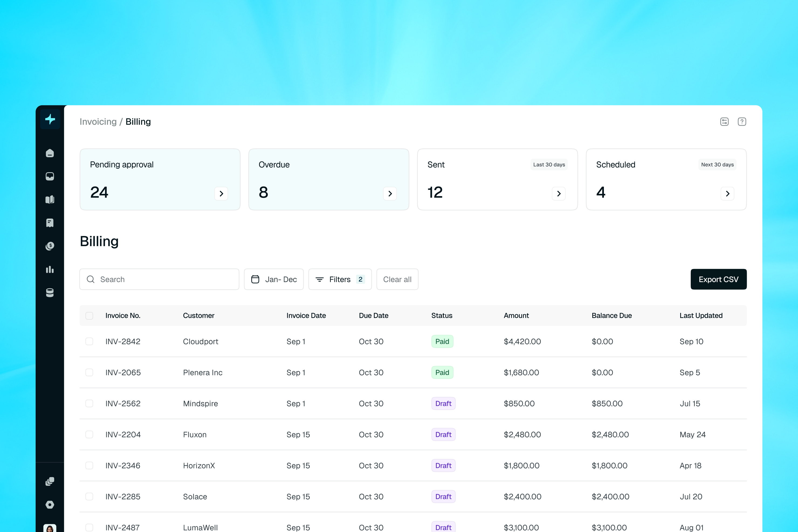This screenshot has height=532, width=798.
Task: Open the Home icon in the sidebar
Action: 50,153
